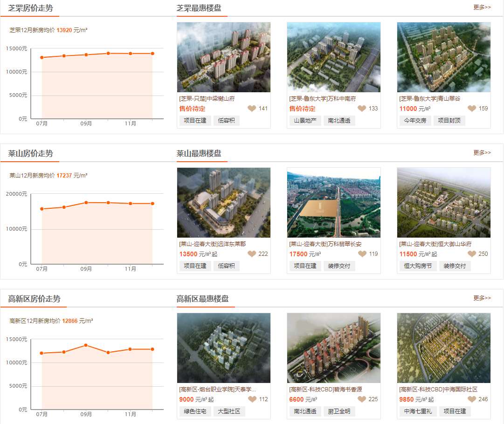Open the 中梁樾山府 aerial thumbnail

[x=224, y=57]
